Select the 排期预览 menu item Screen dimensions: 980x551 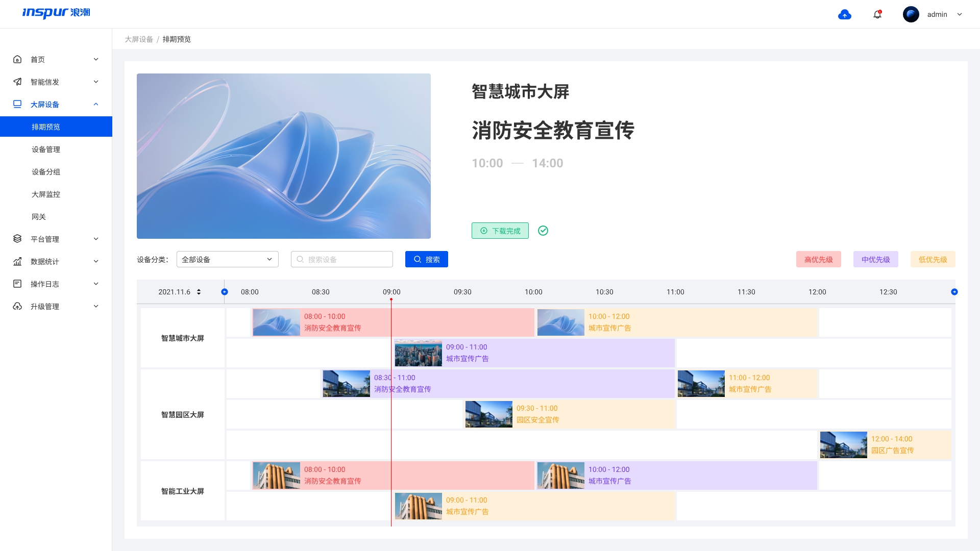tap(56, 127)
